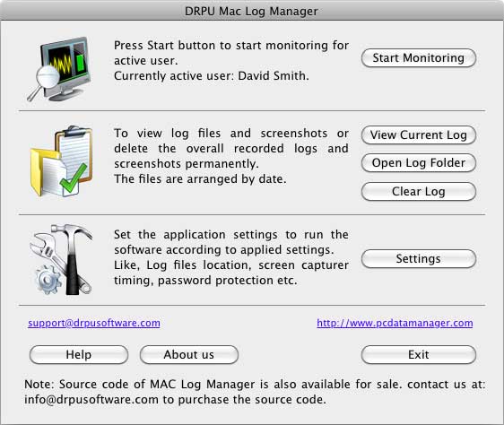The image size is (504, 425).
Task: Click the monitor with magnifier monitoring icon
Action: [x=59, y=68]
